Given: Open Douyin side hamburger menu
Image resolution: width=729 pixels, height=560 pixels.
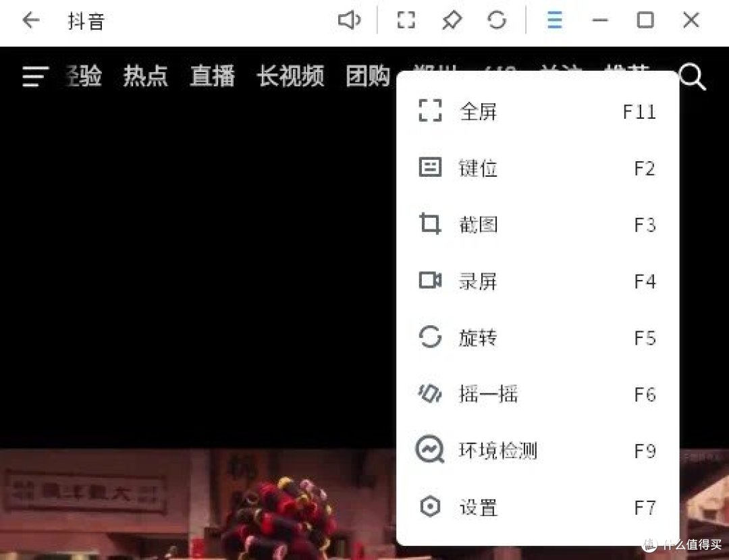Looking at the screenshot, I should click(35, 76).
